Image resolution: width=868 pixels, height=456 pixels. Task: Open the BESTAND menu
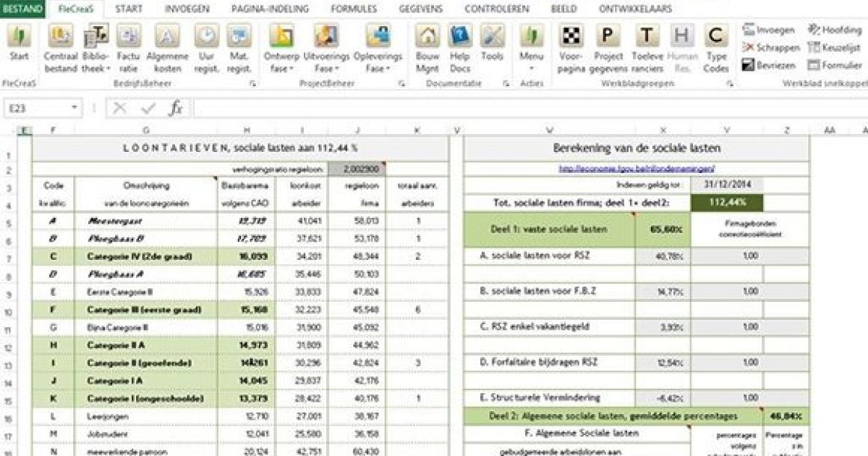20,9
